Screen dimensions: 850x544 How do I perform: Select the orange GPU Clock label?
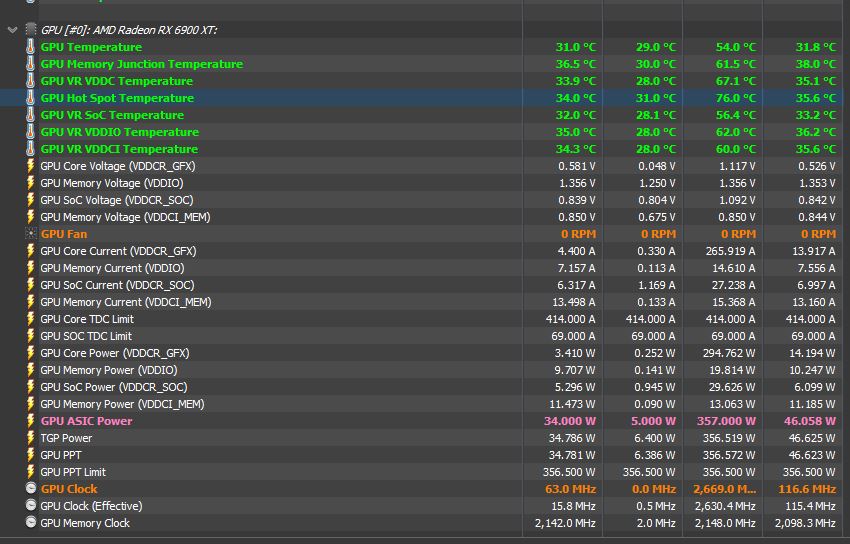(x=69, y=489)
